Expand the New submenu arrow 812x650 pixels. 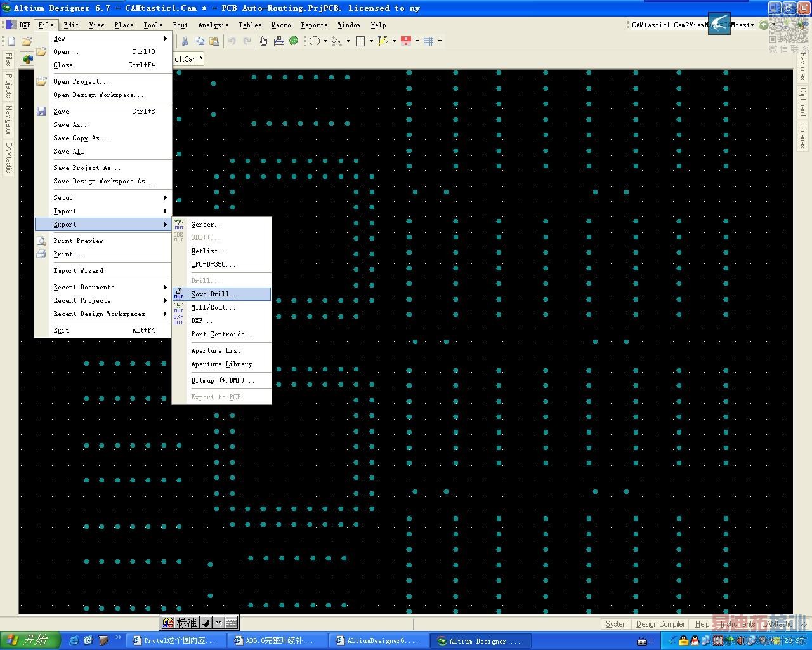[x=166, y=38]
